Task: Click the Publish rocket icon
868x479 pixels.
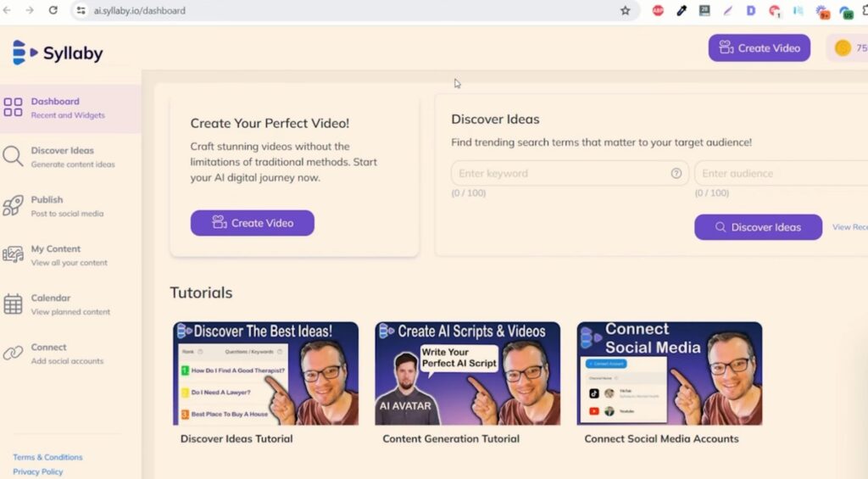Action: pos(13,205)
